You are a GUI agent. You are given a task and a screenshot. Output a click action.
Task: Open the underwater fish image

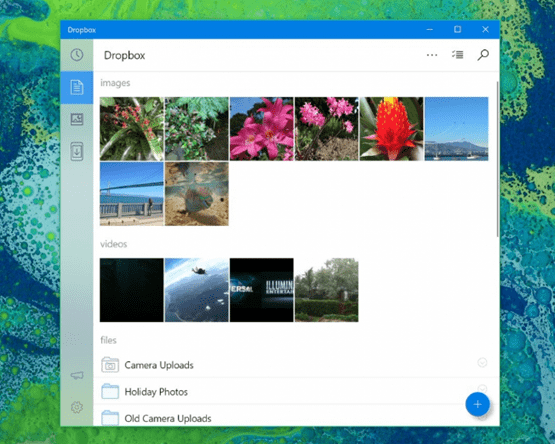click(197, 194)
